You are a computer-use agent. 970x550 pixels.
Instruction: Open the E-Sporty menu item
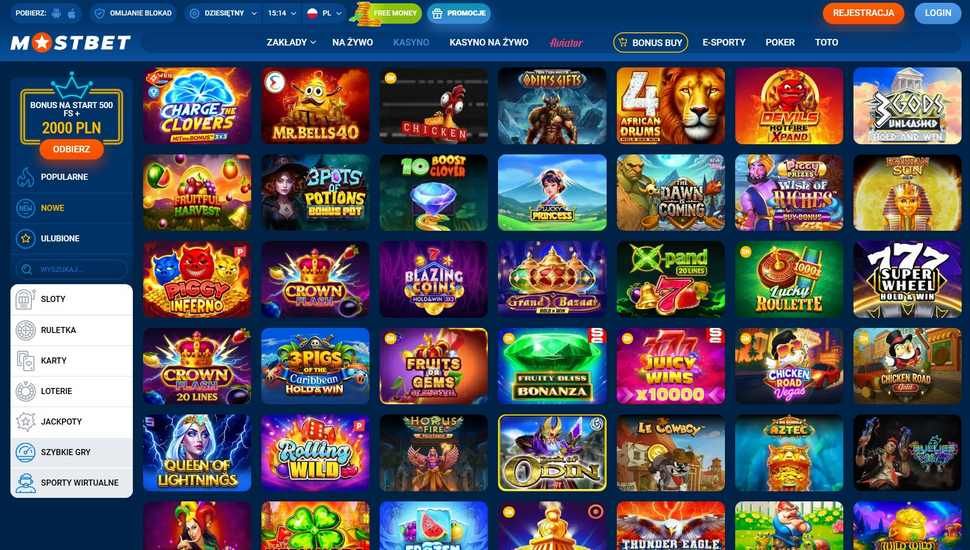click(x=724, y=43)
